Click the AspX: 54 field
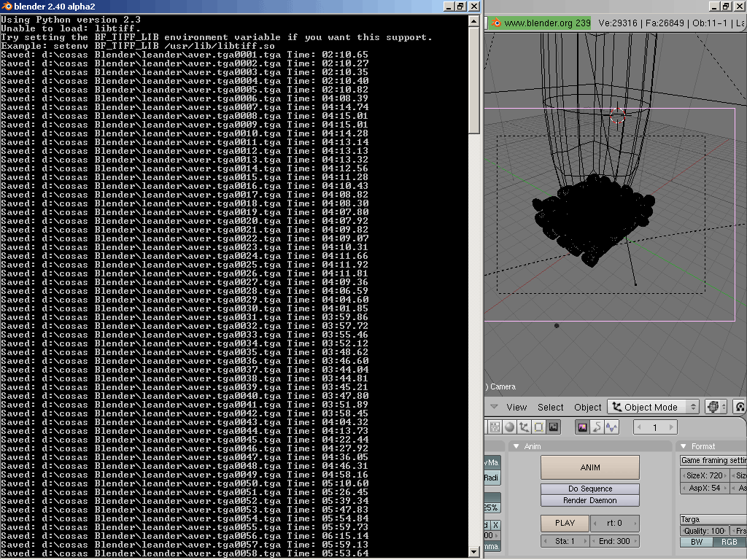Screen dimensions: 747x560 tap(705, 488)
